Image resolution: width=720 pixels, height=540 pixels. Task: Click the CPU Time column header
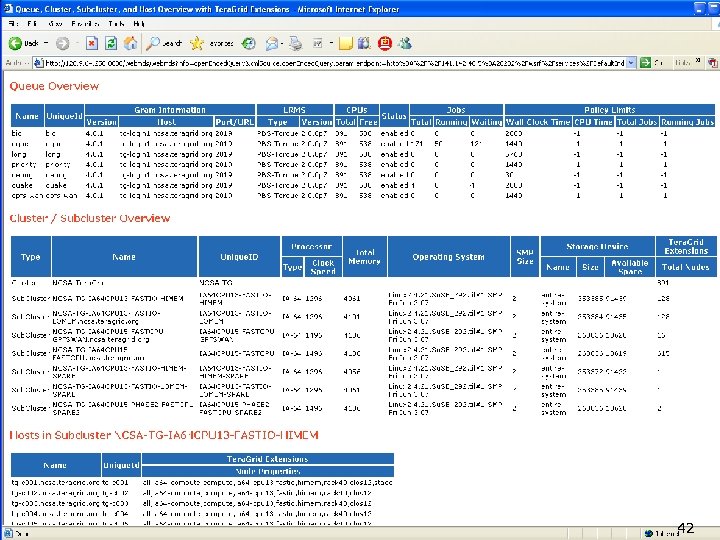[593, 122]
